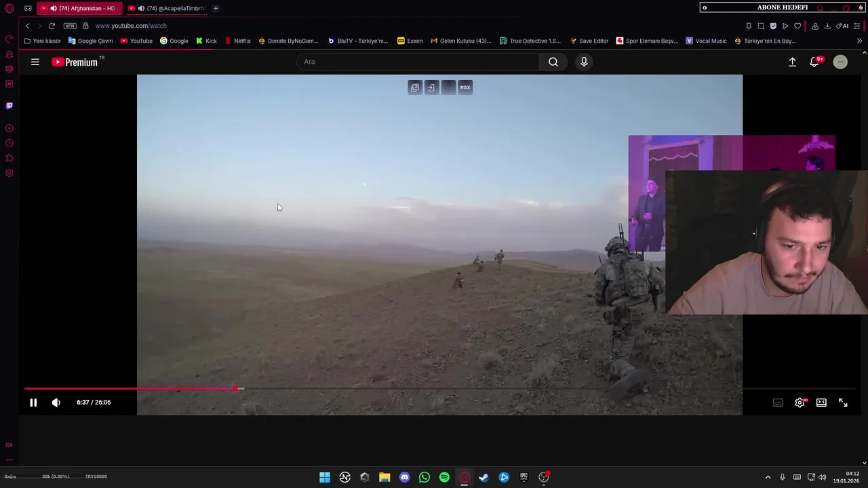Open the Save Editor bookmark
The width and height of the screenshot is (868, 488).
tap(589, 41)
